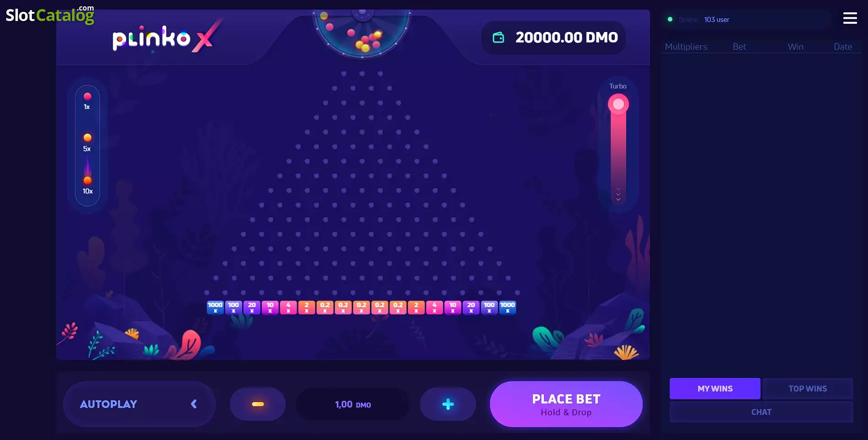
Task: Select the 10x fireball option
Action: pos(87,185)
